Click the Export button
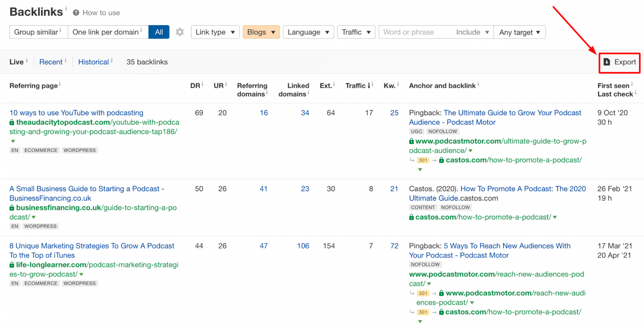The height and width of the screenshot is (327, 644). (x=620, y=62)
